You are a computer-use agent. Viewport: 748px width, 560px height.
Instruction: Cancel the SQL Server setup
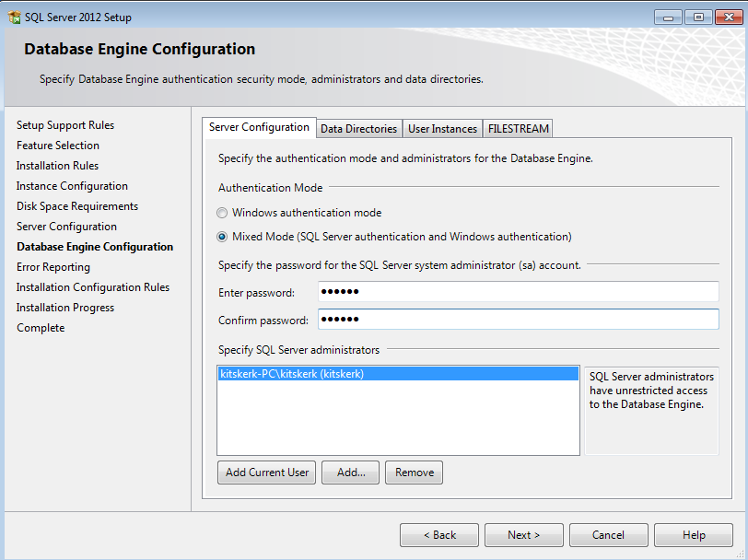608,535
